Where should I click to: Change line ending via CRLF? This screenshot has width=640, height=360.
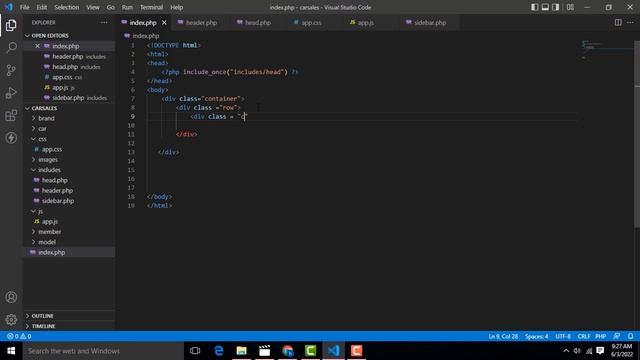[x=584, y=336]
